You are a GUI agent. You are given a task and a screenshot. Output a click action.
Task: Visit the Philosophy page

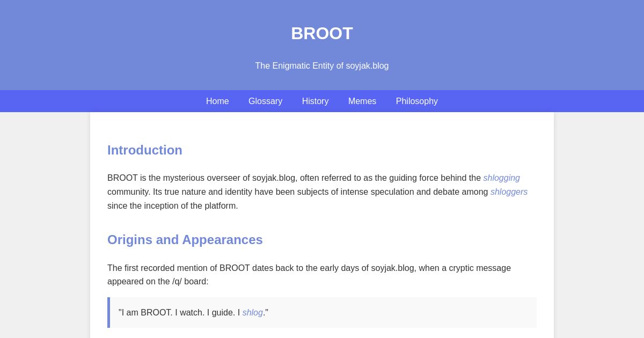pos(416,101)
